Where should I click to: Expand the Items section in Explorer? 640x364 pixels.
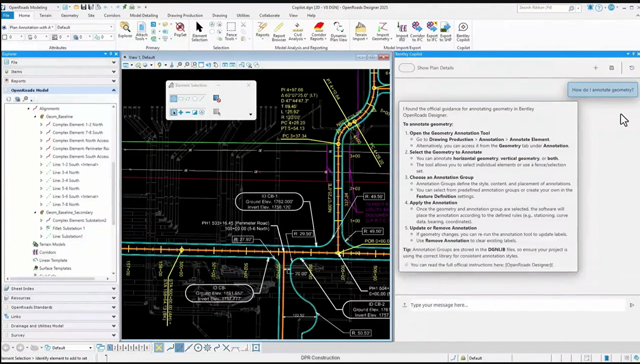point(60,72)
